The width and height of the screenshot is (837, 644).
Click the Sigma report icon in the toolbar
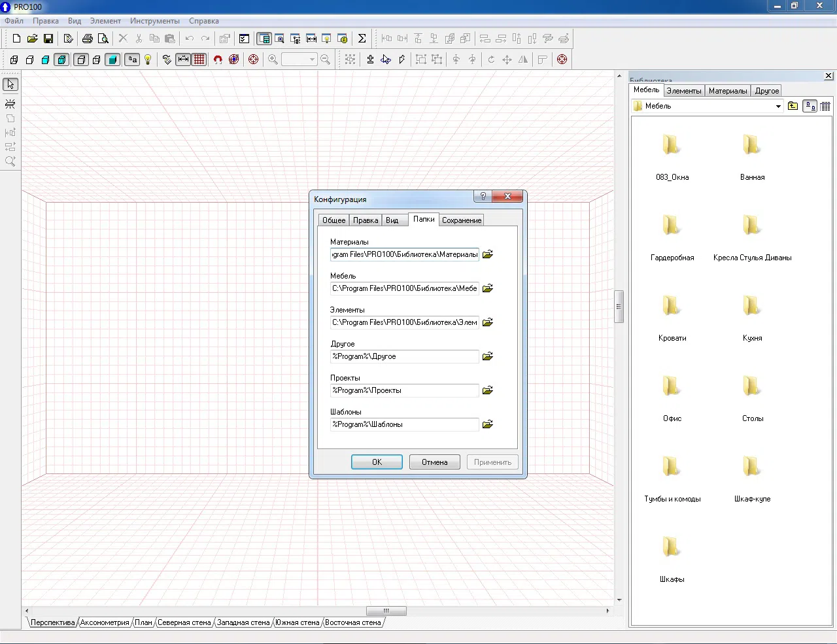pyautogui.click(x=362, y=39)
